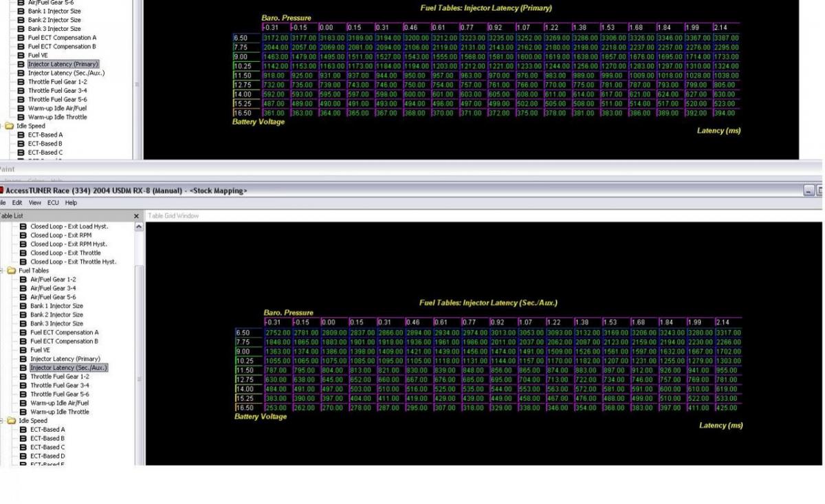The height and width of the screenshot is (504, 825).
Task: Click table icon next to Fuel VE in lower window
Action: click(x=23, y=350)
